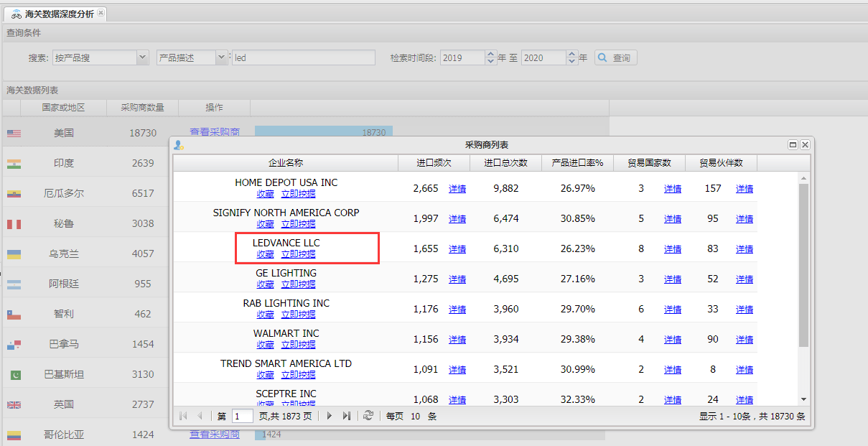Open 详情 for GE LIGHTING import frequency
The image size is (868, 446).
tap(457, 279)
